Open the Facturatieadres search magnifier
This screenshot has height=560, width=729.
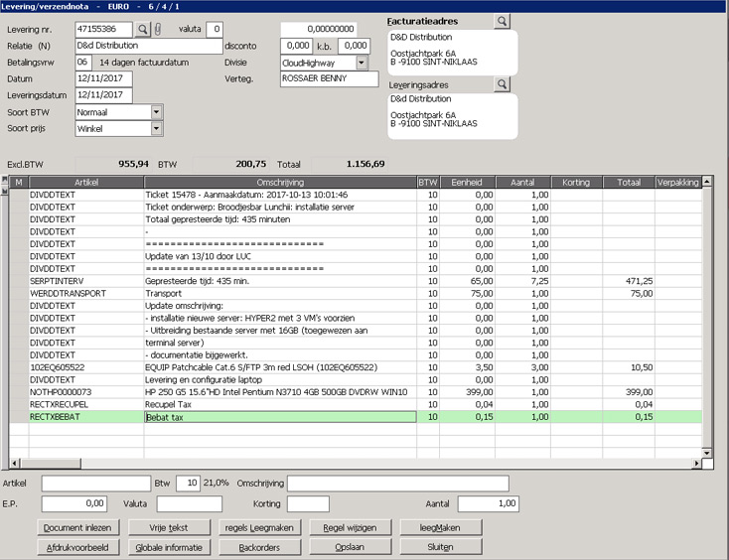tap(502, 21)
